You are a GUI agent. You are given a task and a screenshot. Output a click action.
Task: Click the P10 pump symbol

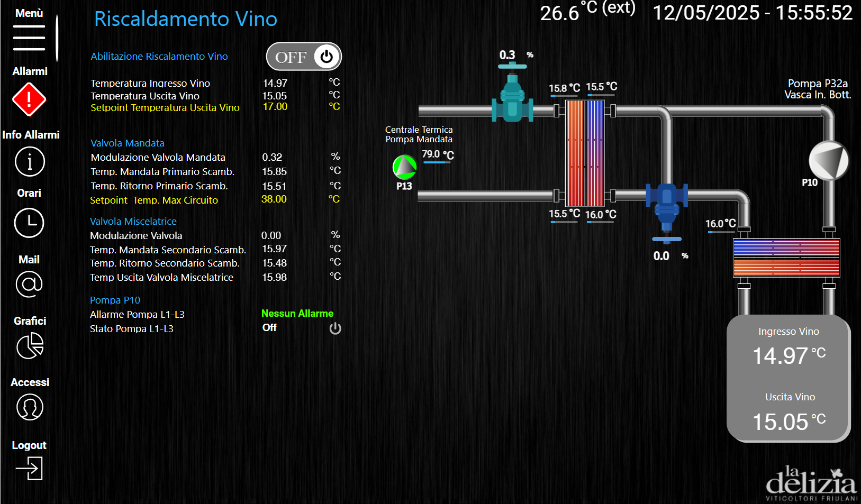click(x=828, y=161)
